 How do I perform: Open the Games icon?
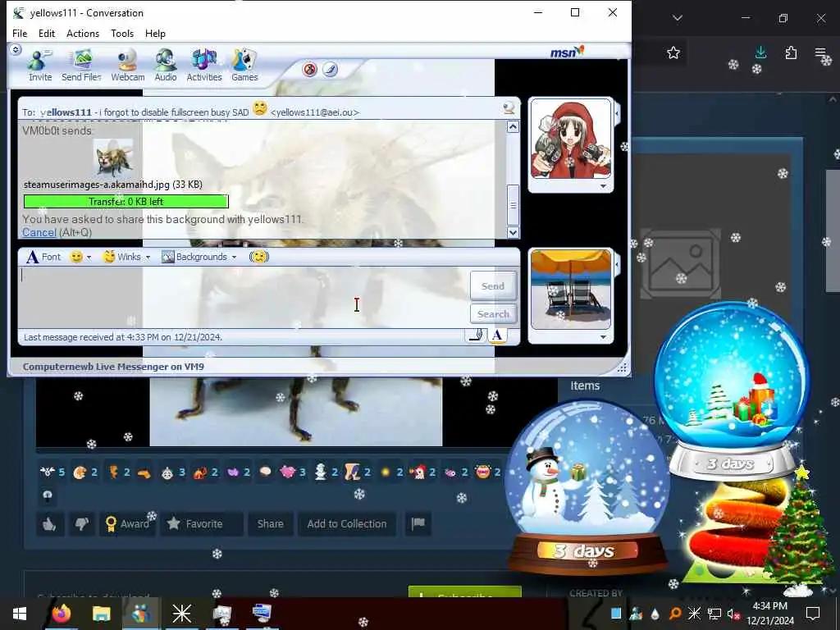[244, 66]
